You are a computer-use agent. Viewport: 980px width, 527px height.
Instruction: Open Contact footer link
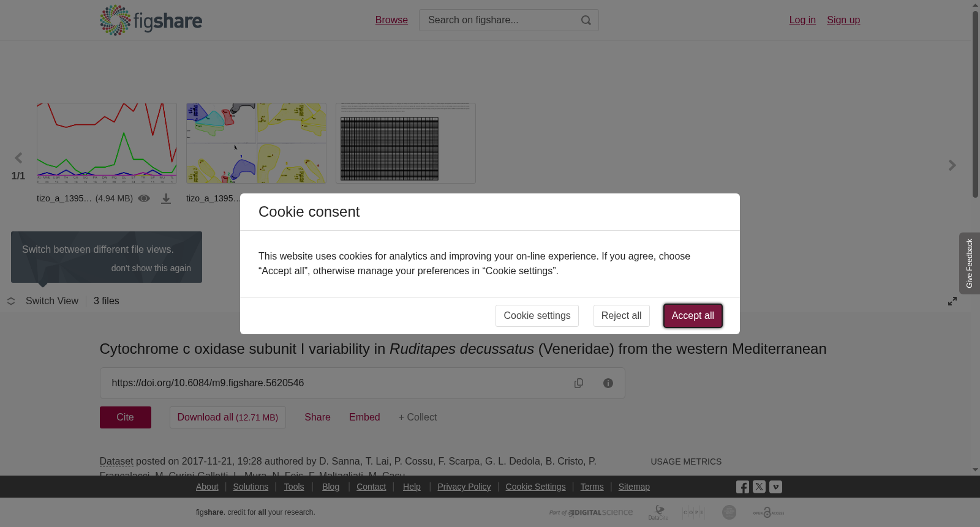(x=371, y=487)
